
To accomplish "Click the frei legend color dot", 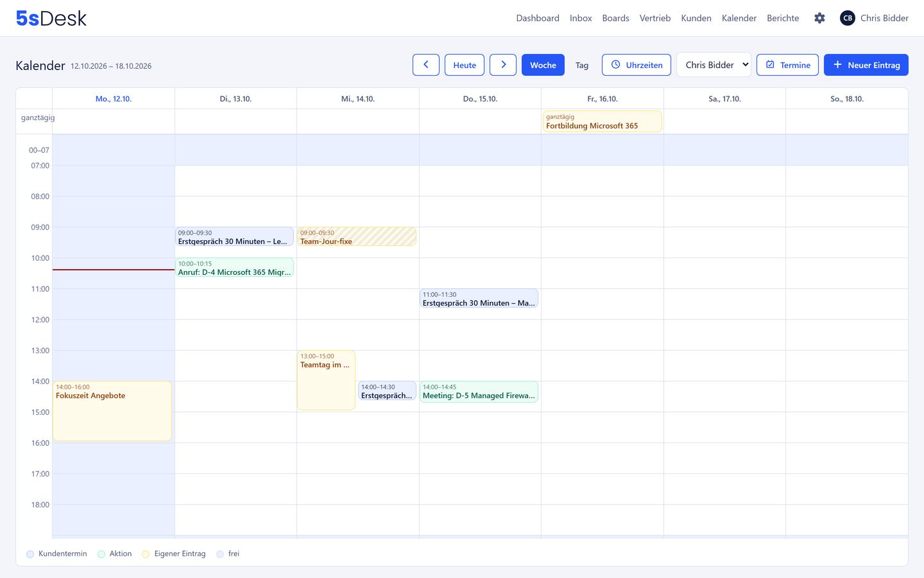I will pyautogui.click(x=220, y=554).
